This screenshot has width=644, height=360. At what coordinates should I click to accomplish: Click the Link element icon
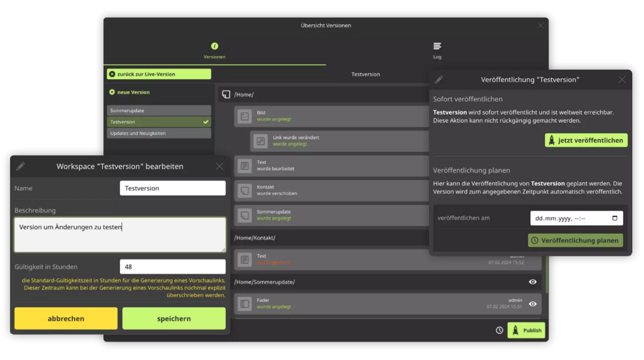(x=261, y=141)
